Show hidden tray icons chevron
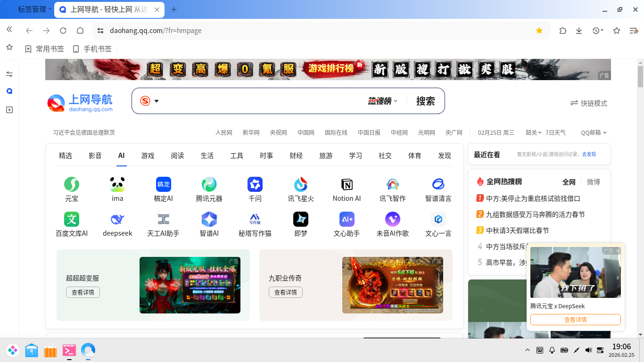This screenshot has width=644, height=362. point(528,350)
